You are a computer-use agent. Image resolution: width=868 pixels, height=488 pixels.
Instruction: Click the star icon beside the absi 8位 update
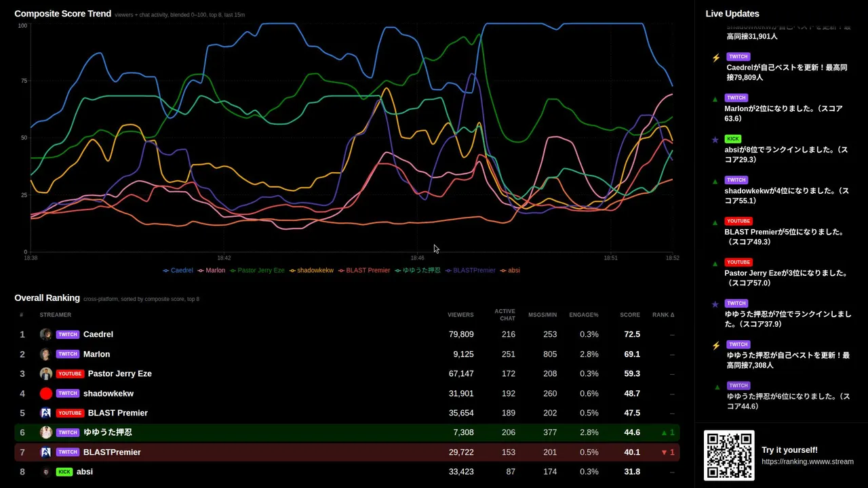(x=715, y=140)
